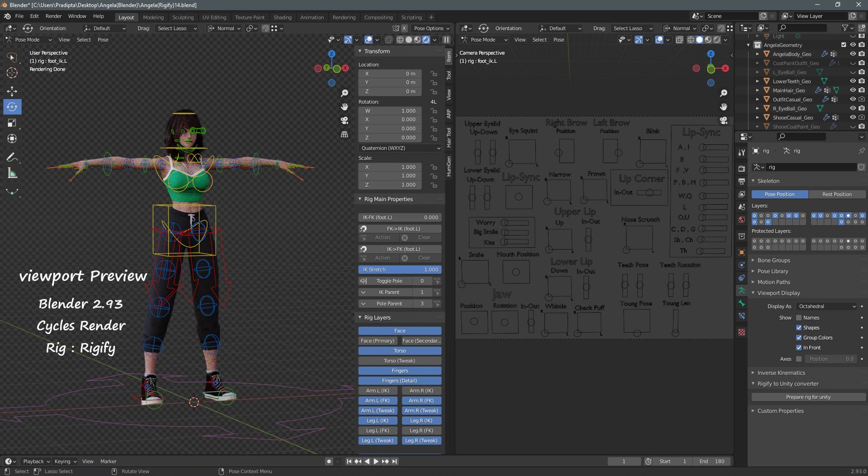Expand the Custom Properties panel
This screenshot has width=868, height=476.
click(780, 411)
